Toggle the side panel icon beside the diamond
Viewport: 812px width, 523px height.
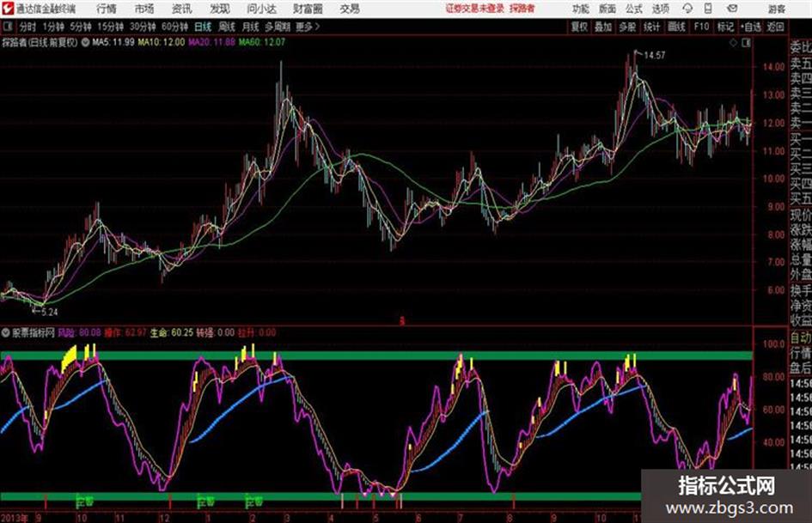[746, 43]
